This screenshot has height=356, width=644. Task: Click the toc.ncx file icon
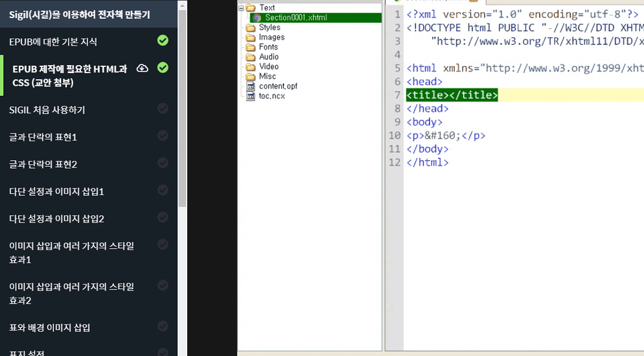[250, 96]
